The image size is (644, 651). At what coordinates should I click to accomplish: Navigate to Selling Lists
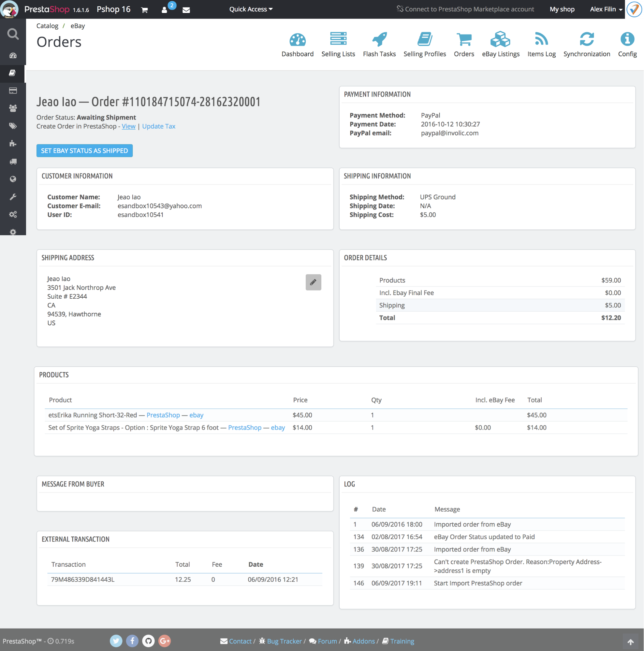click(339, 44)
